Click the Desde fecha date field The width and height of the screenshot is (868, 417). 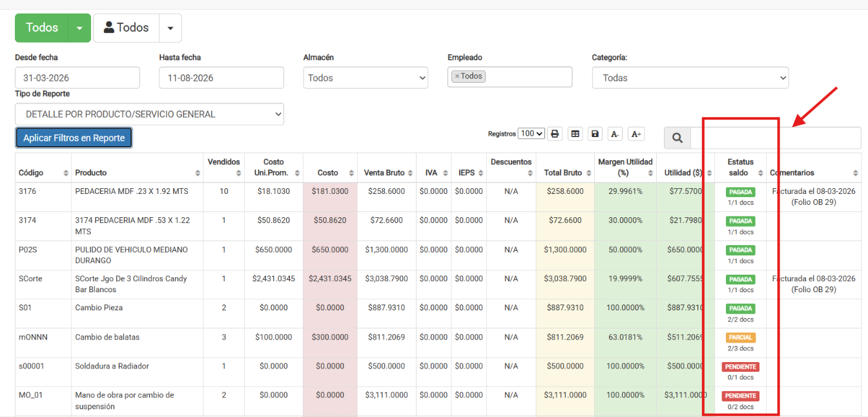pos(77,78)
